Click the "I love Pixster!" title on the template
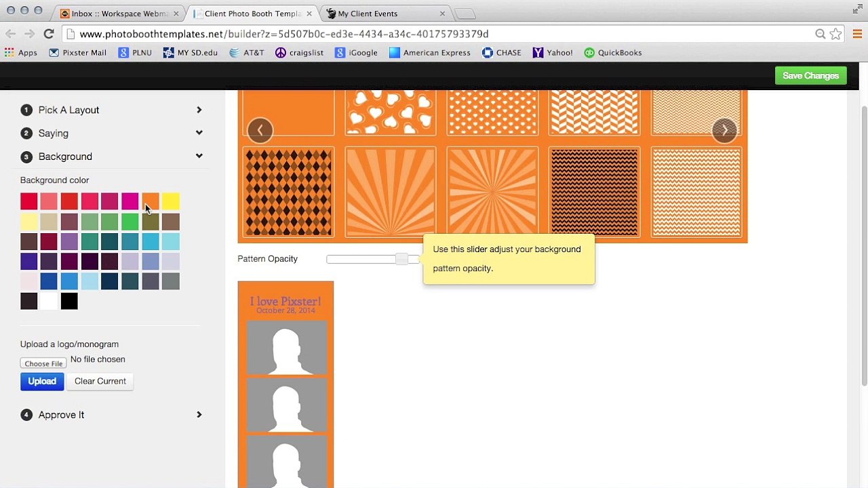This screenshot has width=868, height=488. click(x=285, y=301)
